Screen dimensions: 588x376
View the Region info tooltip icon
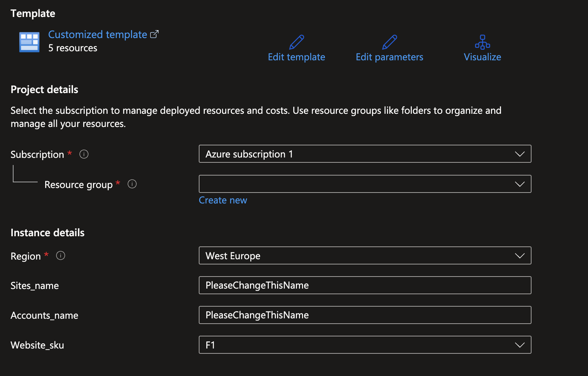tap(60, 255)
